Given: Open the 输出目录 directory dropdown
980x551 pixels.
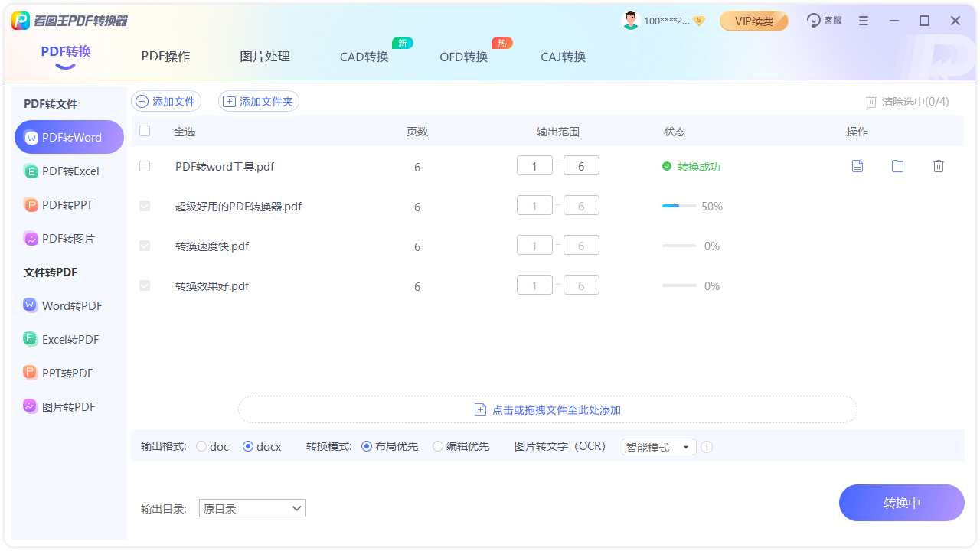Looking at the screenshot, I should pos(252,507).
